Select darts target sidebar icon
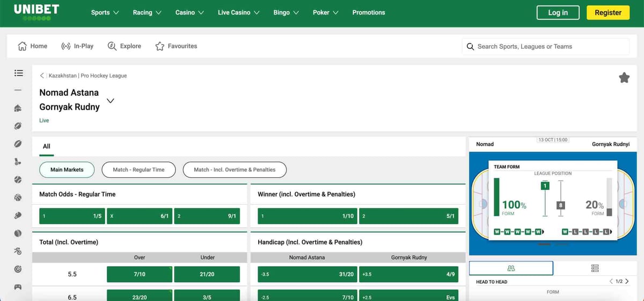 coord(18,268)
